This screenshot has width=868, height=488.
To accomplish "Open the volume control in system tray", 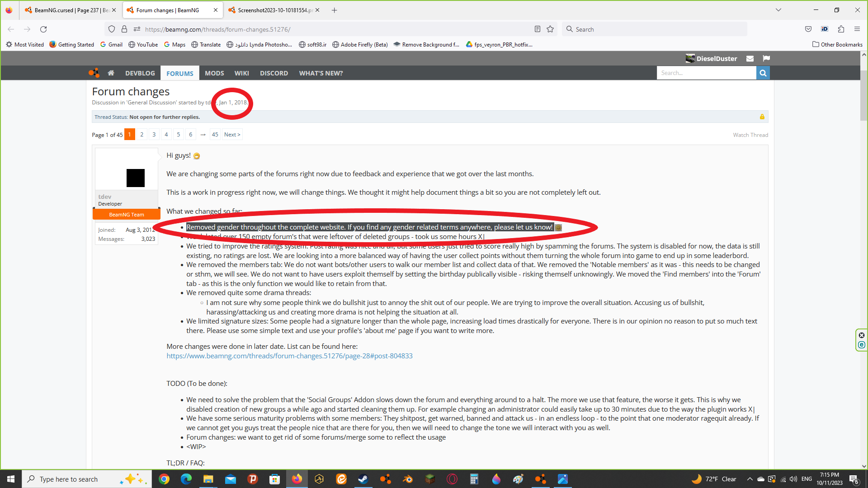I will point(793,479).
